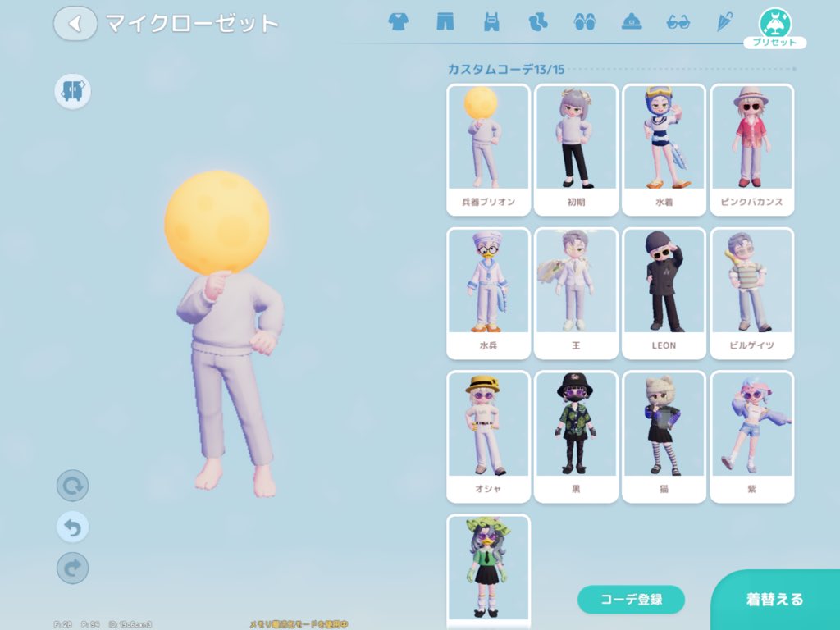Select the オシャ outfit preset
The height and width of the screenshot is (630, 840).
pyautogui.click(x=489, y=437)
